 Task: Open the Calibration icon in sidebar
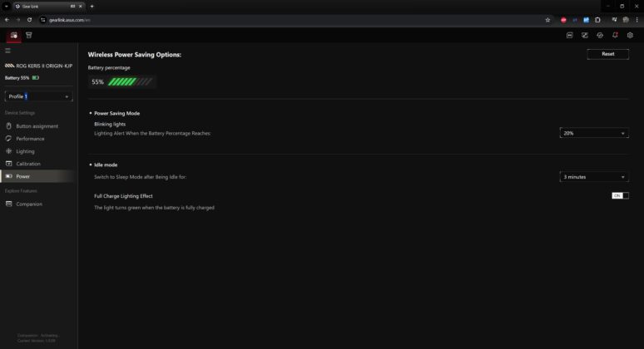click(x=8, y=164)
